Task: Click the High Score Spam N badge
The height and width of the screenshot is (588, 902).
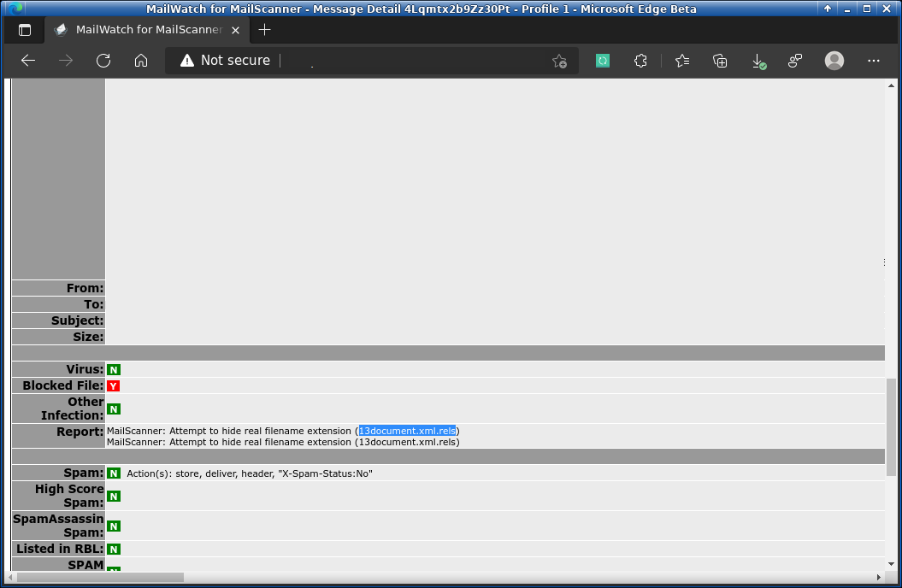Action: pyautogui.click(x=114, y=496)
